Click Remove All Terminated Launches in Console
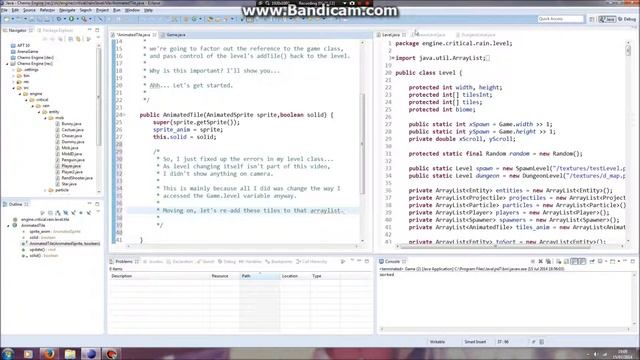640x360 pixels. coord(548,261)
